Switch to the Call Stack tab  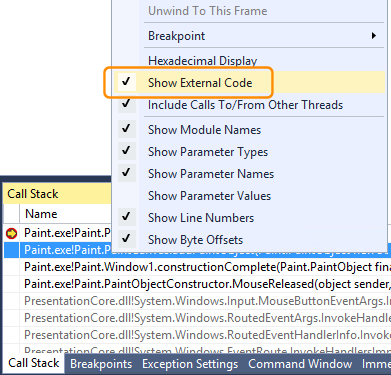34,363
